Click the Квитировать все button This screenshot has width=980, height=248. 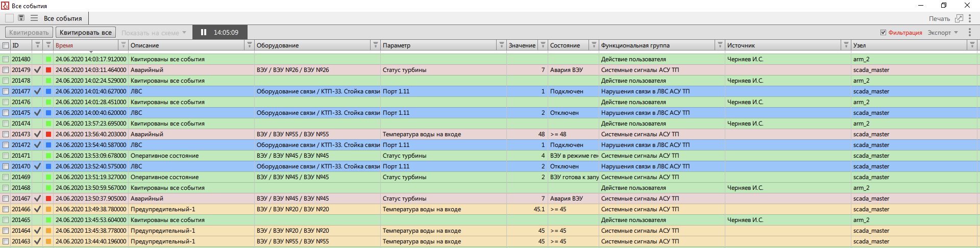coord(86,32)
